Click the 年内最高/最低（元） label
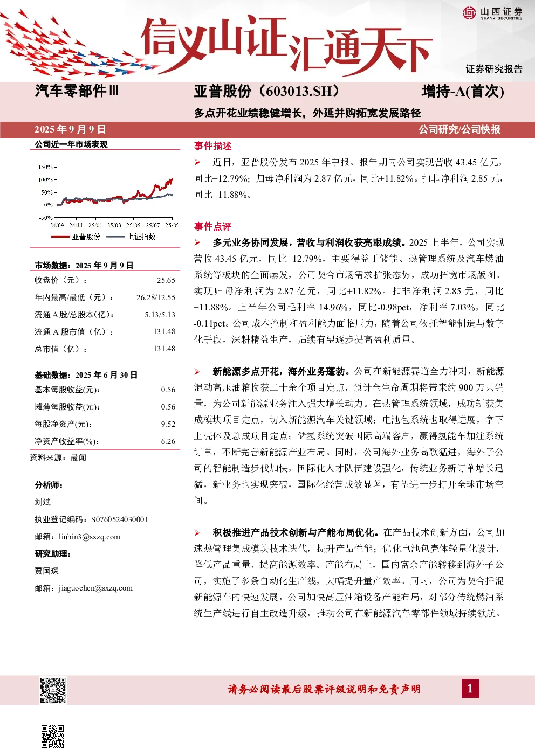The width and height of the screenshot is (535, 756). pos(74,297)
